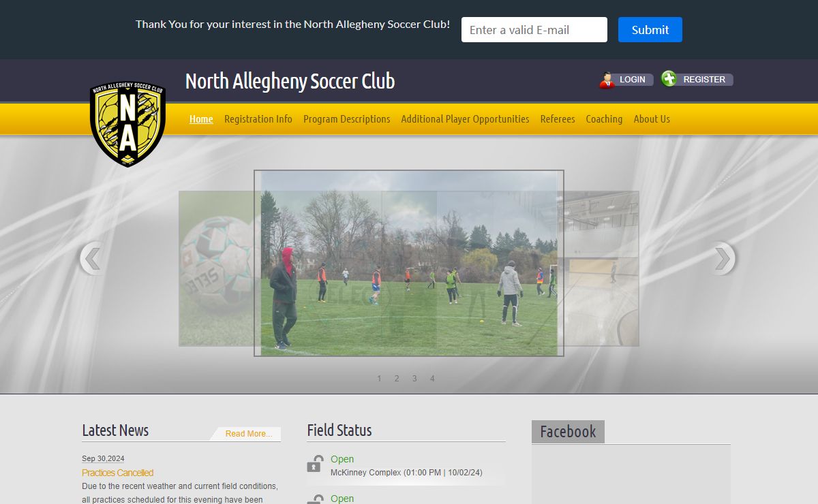Click the main outdoor practice slide image
Screen dimensions: 818x504
coord(409,263)
